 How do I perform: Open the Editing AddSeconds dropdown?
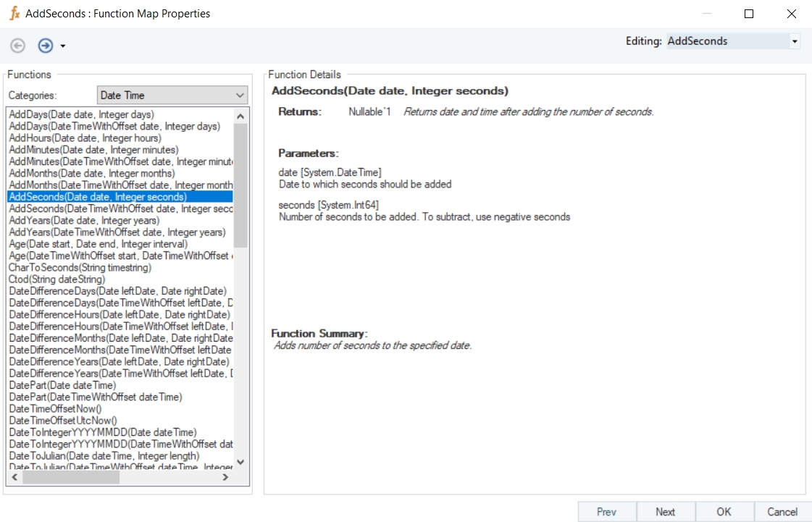795,41
